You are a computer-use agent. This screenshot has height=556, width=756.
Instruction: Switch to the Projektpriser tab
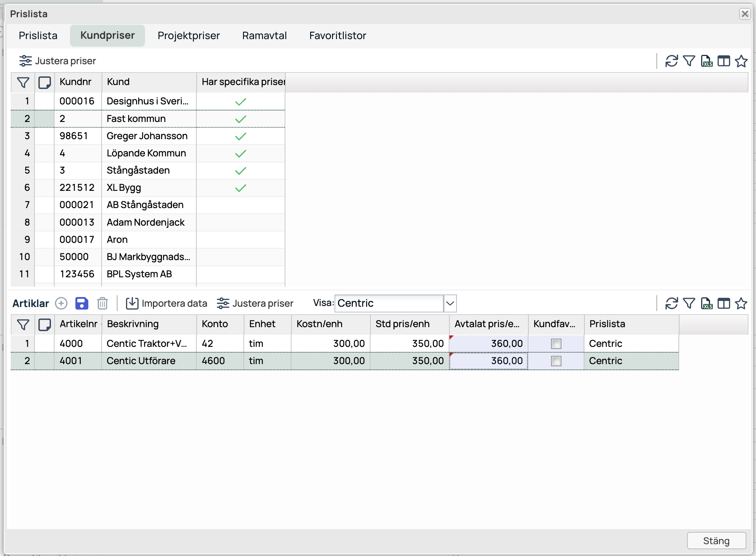188,36
